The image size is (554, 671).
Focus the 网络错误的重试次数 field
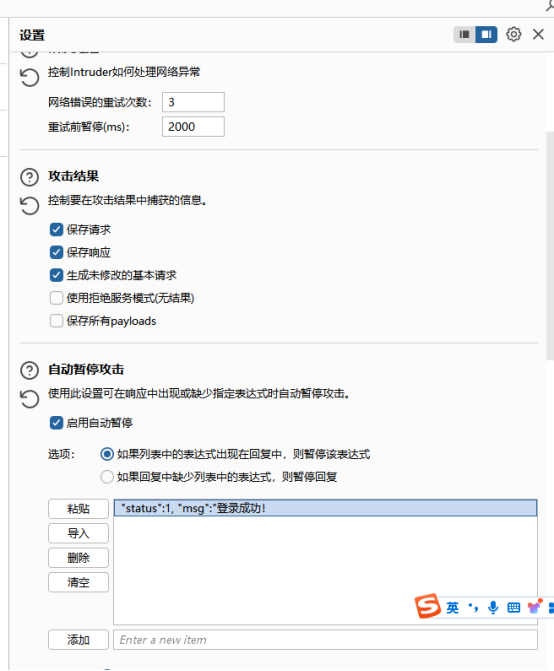click(x=193, y=102)
